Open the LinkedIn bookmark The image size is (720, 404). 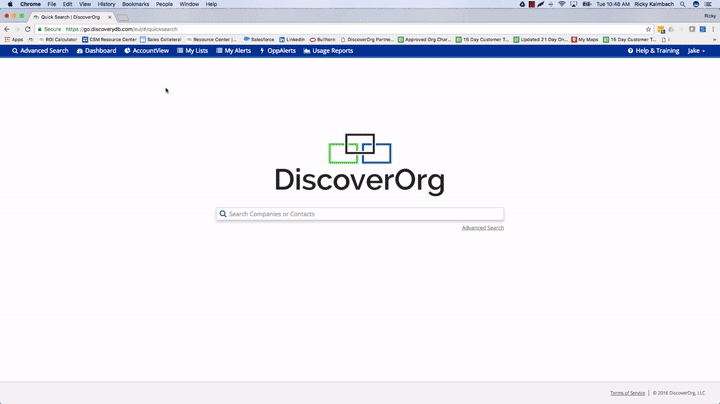pyautogui.click(x=292, y=39)
